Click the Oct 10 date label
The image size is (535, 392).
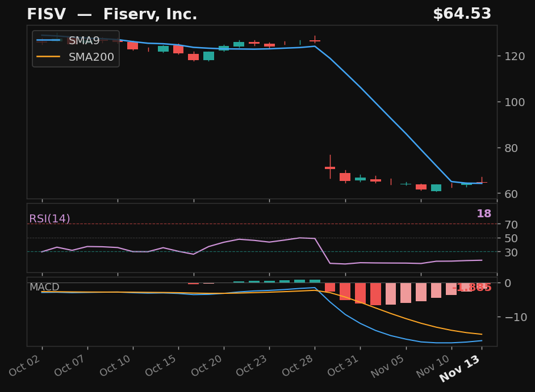pos(116,365)
